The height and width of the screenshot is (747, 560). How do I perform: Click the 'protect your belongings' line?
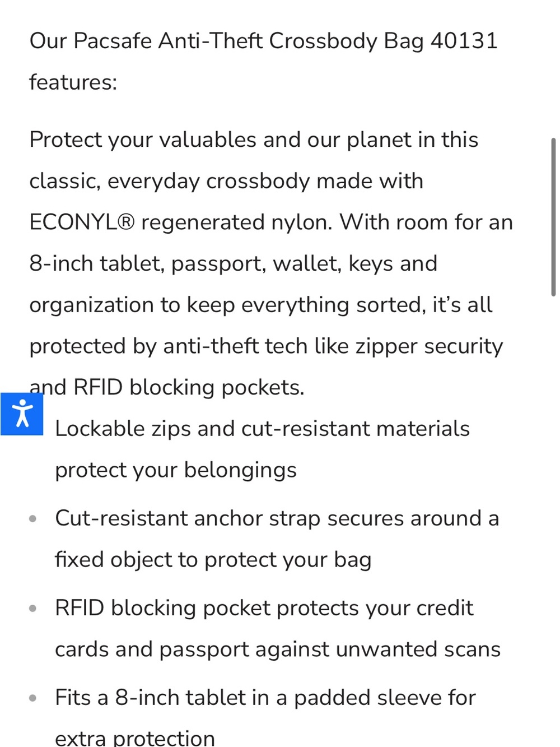pyautogui.click(x=176, y=470)
